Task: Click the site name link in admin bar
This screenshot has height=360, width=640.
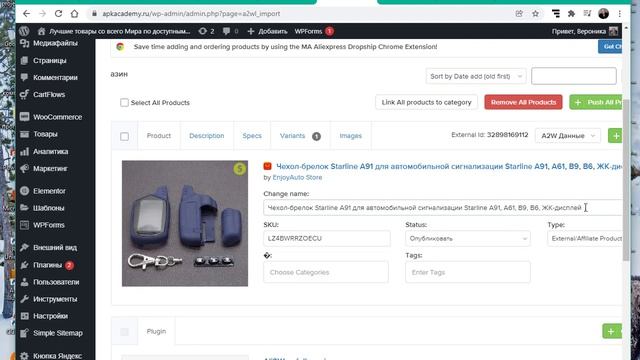Action: [x=114, y=31]
